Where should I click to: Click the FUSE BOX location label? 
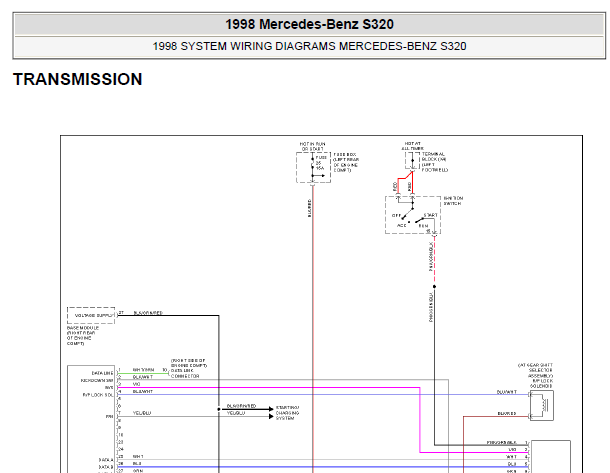click(346, 162)
